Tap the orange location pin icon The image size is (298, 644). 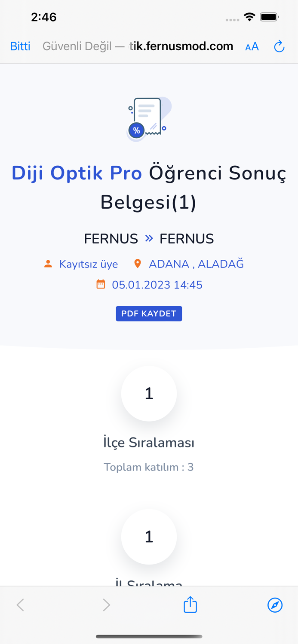(138, 264)
